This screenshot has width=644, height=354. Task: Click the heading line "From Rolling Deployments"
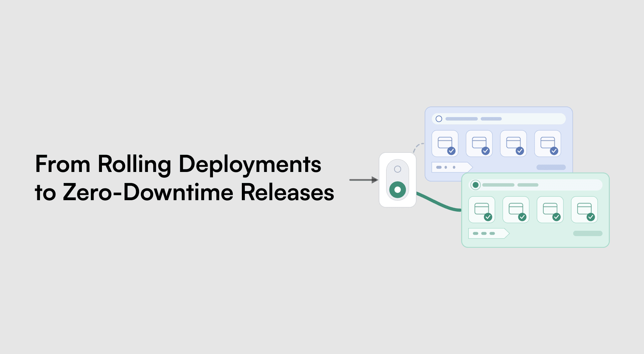(x=178, y=165)
